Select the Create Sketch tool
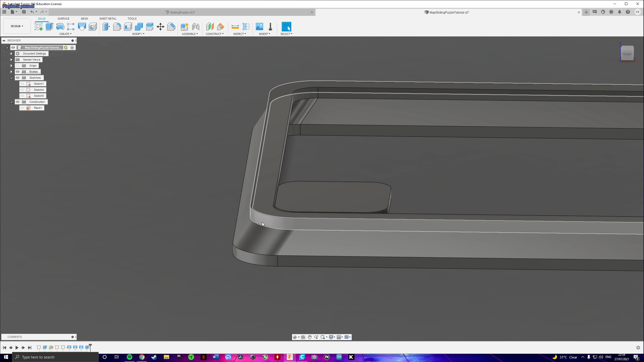 point(38,26)
